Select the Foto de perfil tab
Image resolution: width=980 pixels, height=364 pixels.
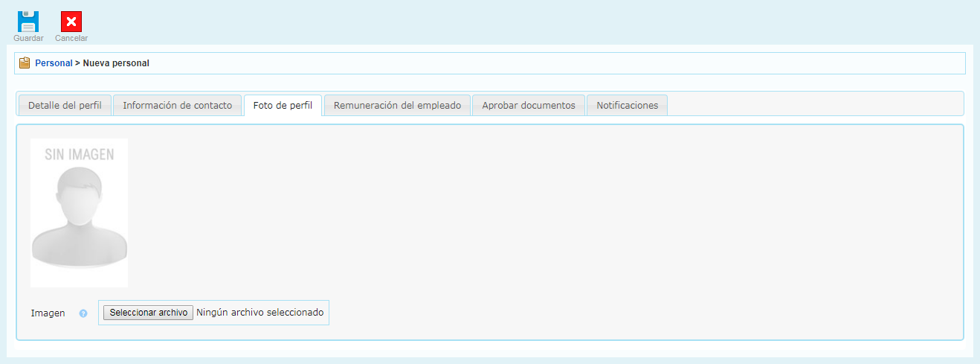point(283,106)
